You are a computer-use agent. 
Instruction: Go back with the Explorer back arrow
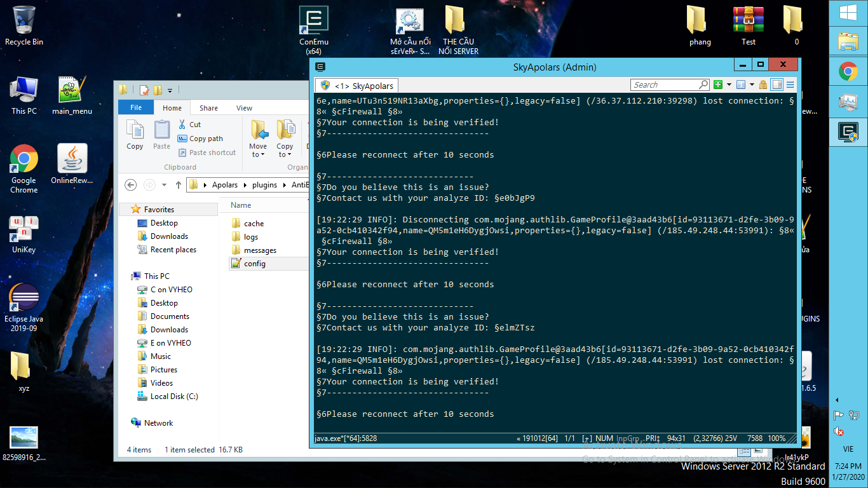click(x=131, y=185)
